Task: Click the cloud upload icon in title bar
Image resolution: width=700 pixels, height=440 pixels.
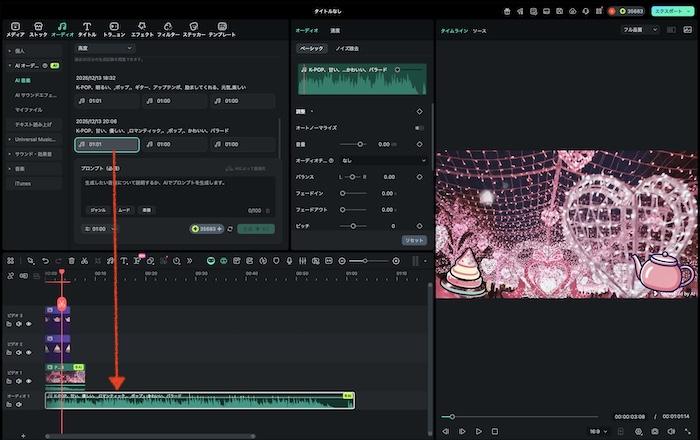Action: pos(573,12)
